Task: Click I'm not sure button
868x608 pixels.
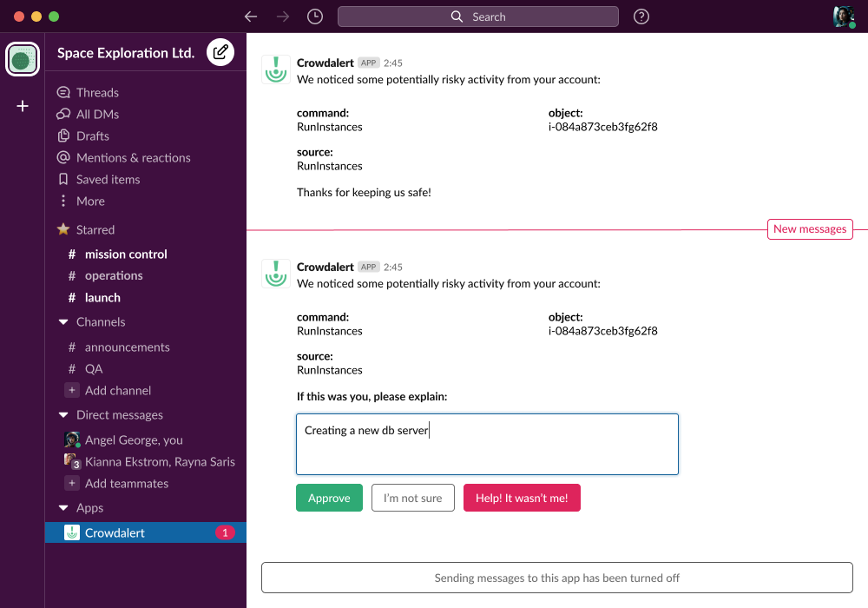Action: click(413, 498)
